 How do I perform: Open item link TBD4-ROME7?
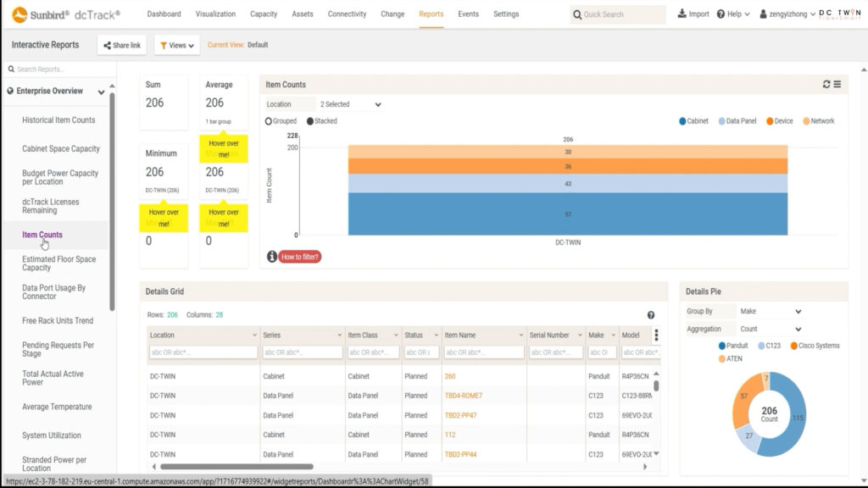pos(464,396)
